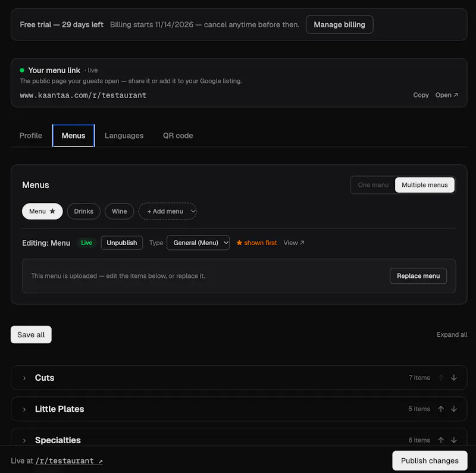Open the Add menu dropdown

[x=168, y=211]
